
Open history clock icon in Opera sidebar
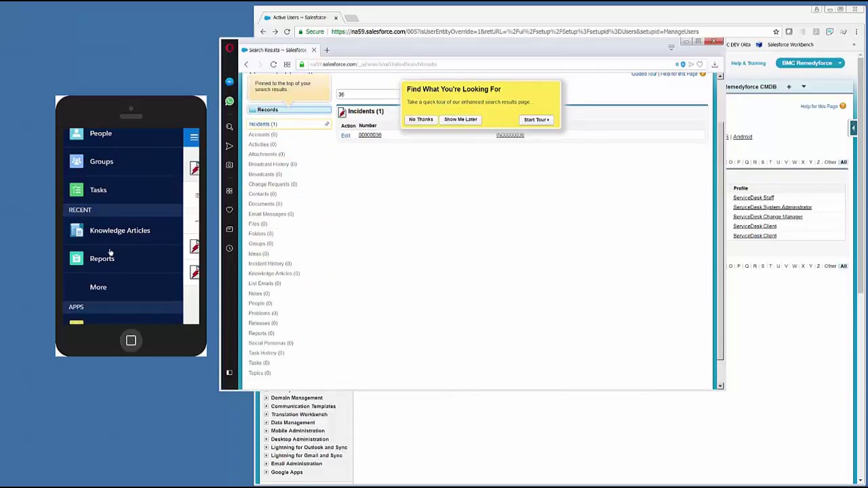229,248
